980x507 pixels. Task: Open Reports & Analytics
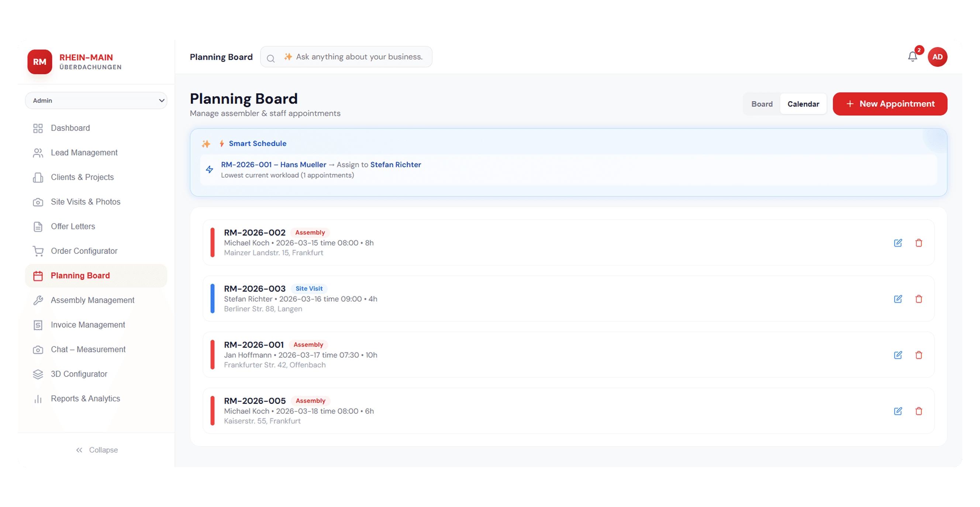96,399
